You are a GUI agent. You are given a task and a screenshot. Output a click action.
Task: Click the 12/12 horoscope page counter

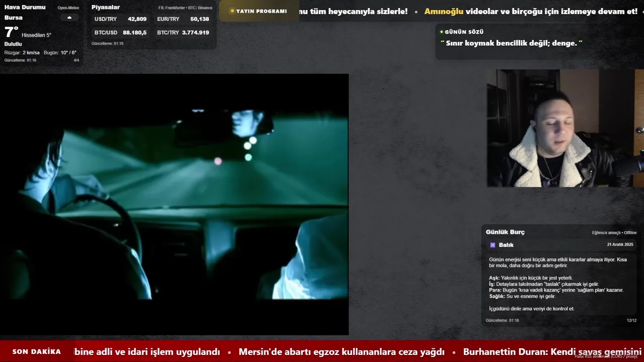(631, 320)
